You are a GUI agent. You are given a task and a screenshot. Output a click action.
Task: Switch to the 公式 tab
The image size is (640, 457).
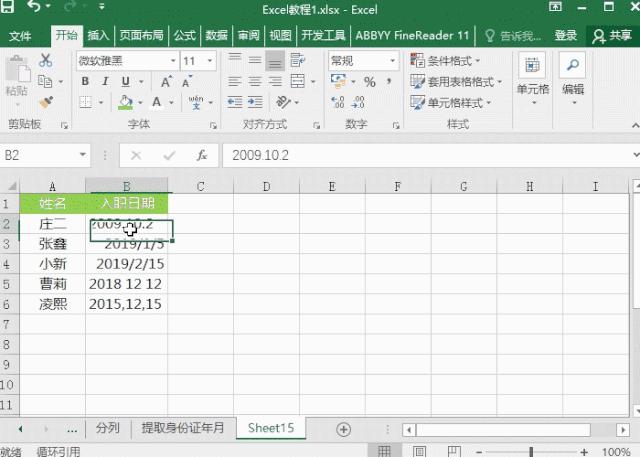pyautogui.click(x=184, y=35)
